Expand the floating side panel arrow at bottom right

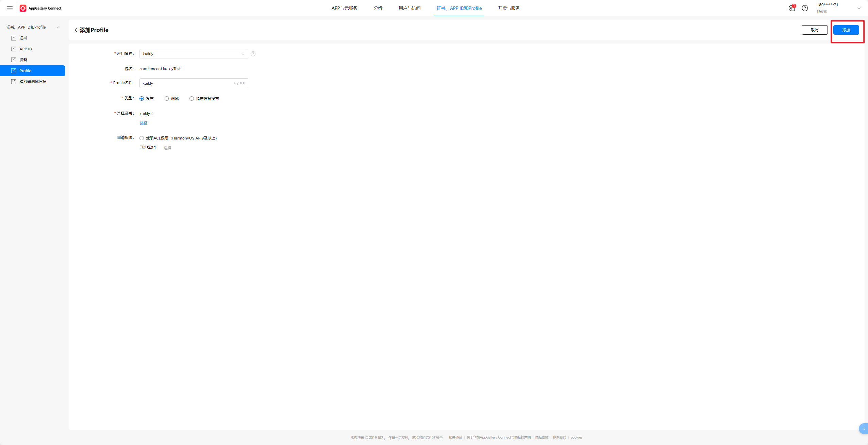pos(864,429)
